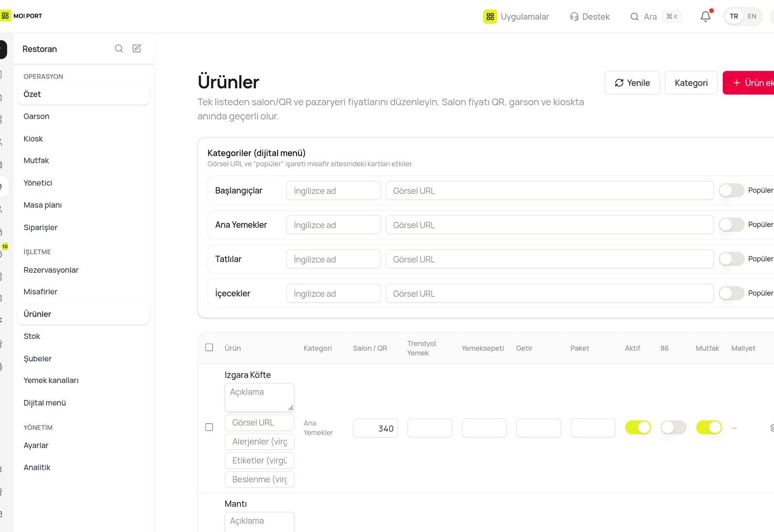Image resolution: width=774 pixels, height=532 pixels.
Task: Go to Masa planı page
Action: click(x=84, y=205)
